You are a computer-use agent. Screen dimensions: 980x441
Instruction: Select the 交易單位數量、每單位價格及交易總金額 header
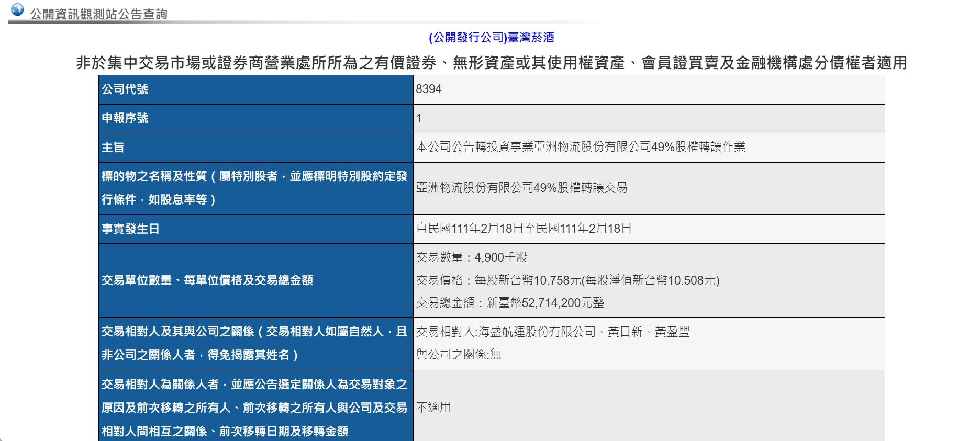tap(255, 280)
